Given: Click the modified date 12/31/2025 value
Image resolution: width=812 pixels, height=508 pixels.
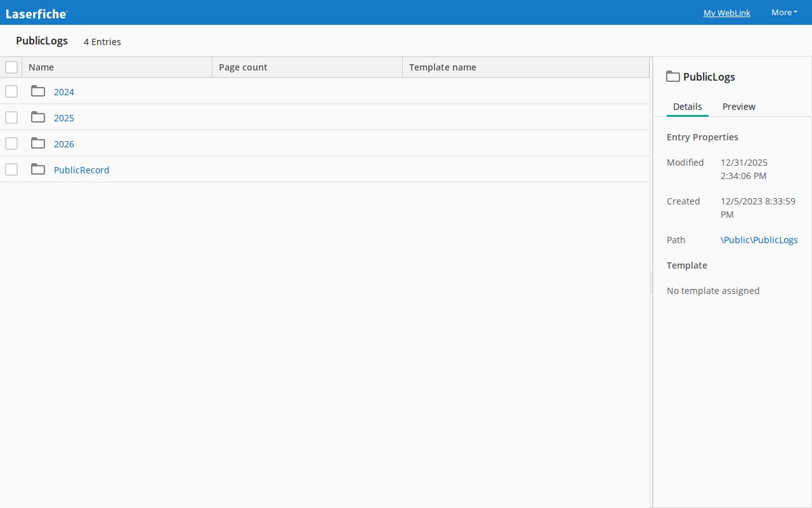Looking at the screenshot, I should (x=744, y=169).
